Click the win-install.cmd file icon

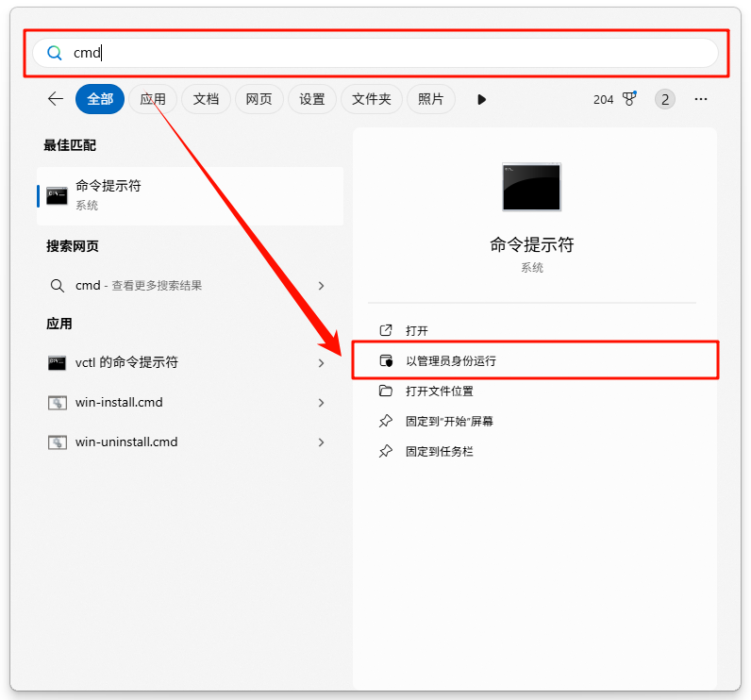pyautogui.click(x=58, y=403)
